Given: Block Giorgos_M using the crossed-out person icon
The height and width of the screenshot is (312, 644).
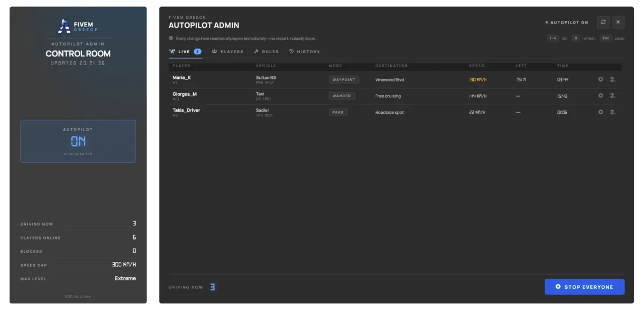Looking at the screenshot, I should coord(612,96).
